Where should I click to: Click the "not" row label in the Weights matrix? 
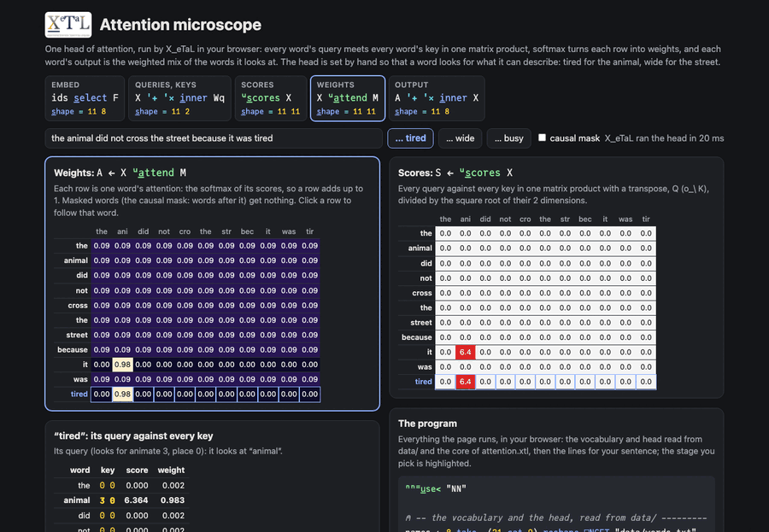[x=81, y=290]
